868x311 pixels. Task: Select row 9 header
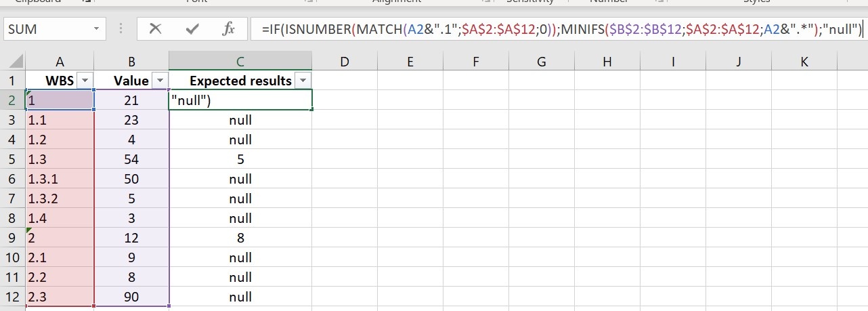(12, 238)
